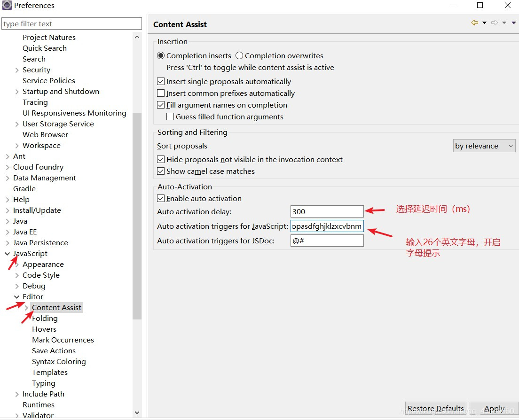Image resolution: width=519 pixels, height=420 pixels.
Task: Expand the Java EE node
Action: (x=8, y=232)
